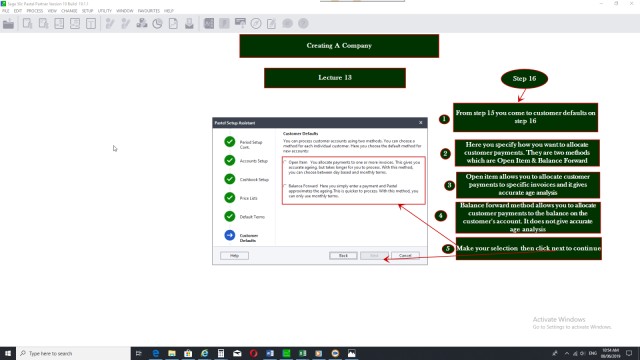The image size is (640, 360).
Task: Click the Help button in Setup Assistant
Action: coord(234,256)
